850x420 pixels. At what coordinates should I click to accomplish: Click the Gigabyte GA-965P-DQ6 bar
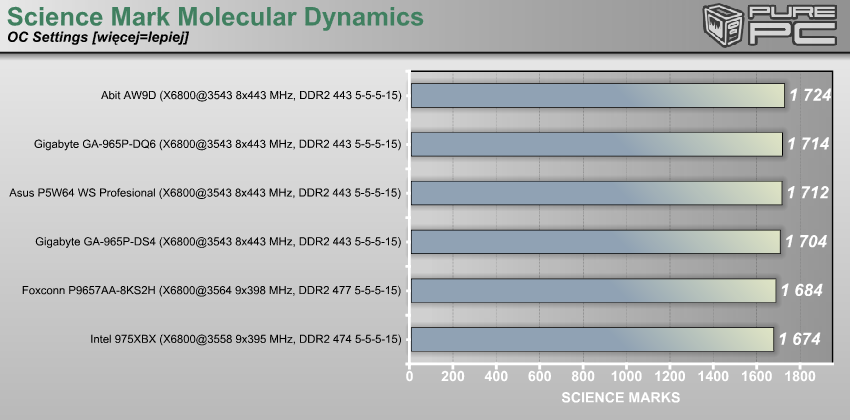point(596,144)
